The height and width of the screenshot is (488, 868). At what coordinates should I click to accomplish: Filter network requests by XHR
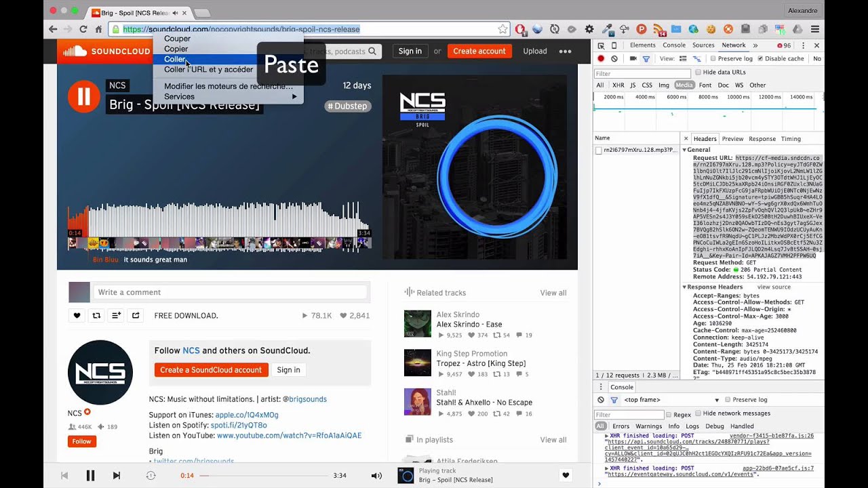[x=618, y=85]
